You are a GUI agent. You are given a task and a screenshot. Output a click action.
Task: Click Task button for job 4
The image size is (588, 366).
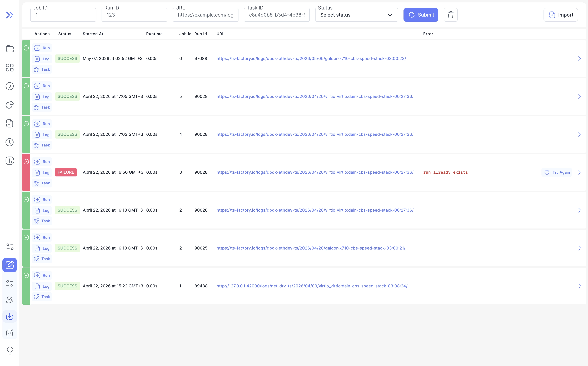click(42, 145)
